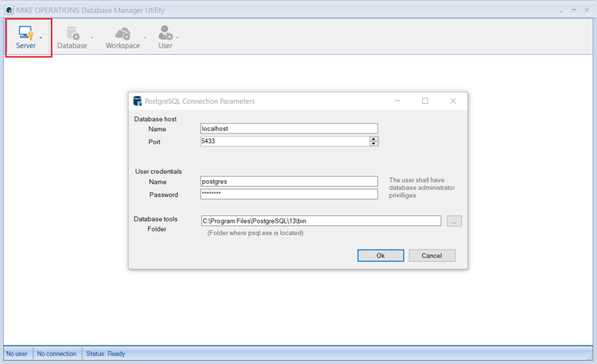Image resolution: width=597 pixels, height=364 pixels.
Task: Cancel the connection parameters dialog
Action: (x=432, y=256)
